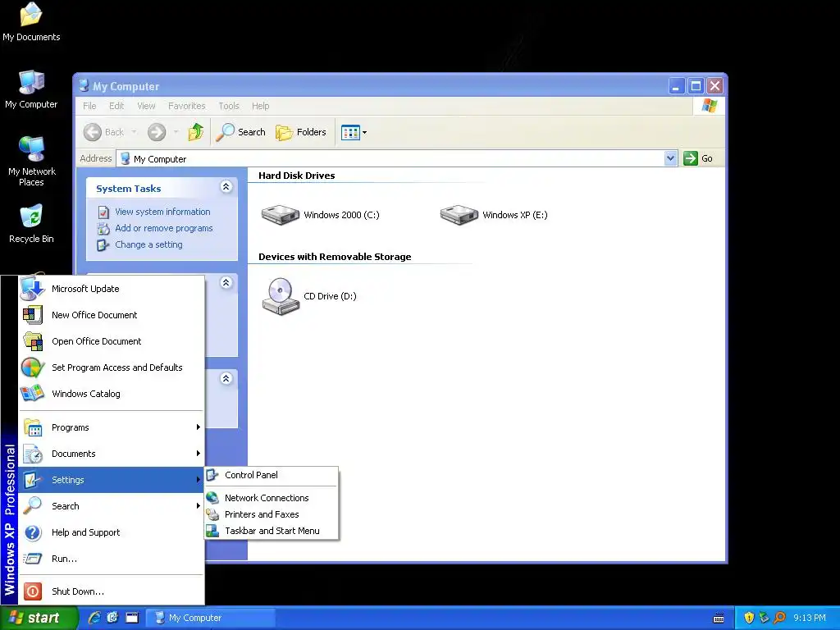Click the Back toolbar button
This screenshot has width=840, height=630.
(x=104, y=132)
